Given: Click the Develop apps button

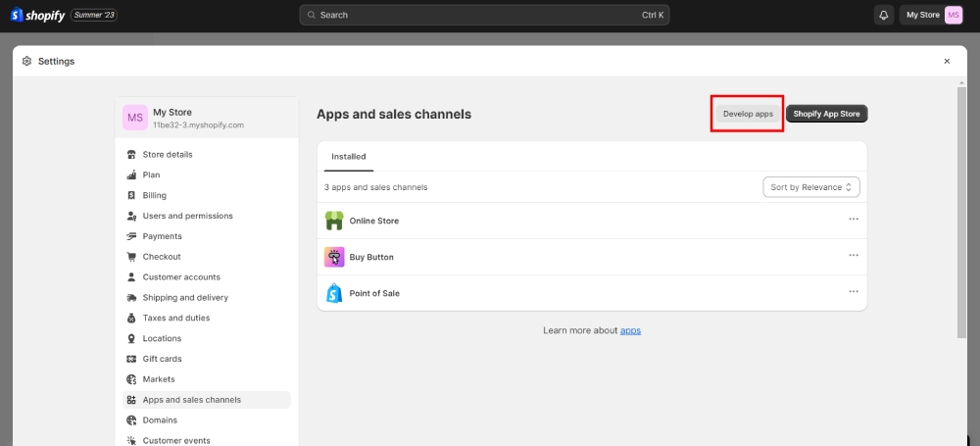Looking at the screenshot, I should pyautogui.click(x=748, y=115).
